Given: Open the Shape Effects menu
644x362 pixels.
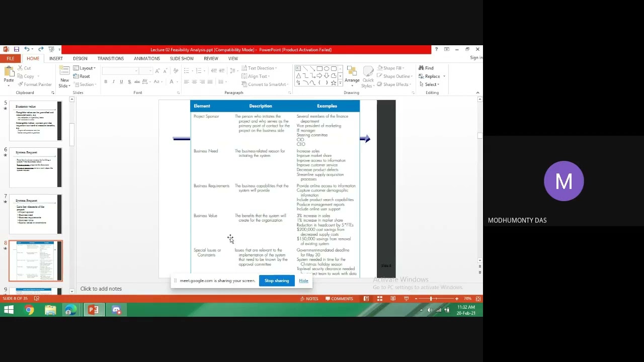Looking at the screenshot, I should click(x=394, y=84).
